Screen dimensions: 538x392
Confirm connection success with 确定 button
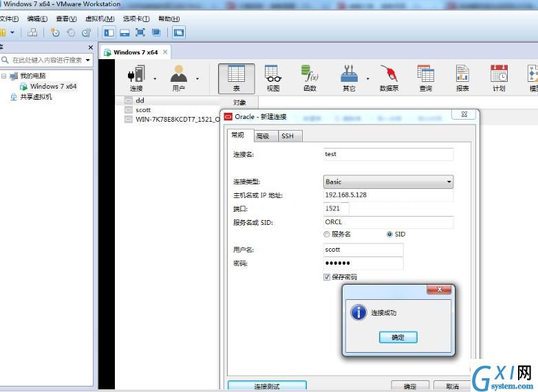point(398,338)
